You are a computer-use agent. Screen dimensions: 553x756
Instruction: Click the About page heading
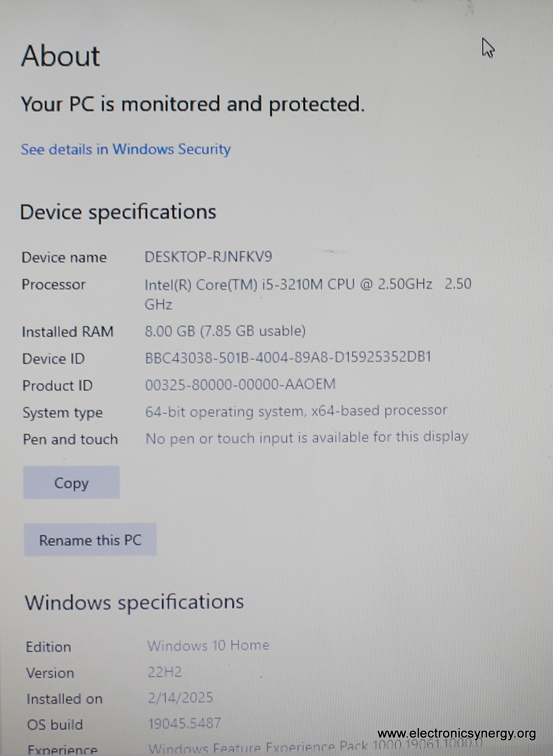[x=60, y=56]
